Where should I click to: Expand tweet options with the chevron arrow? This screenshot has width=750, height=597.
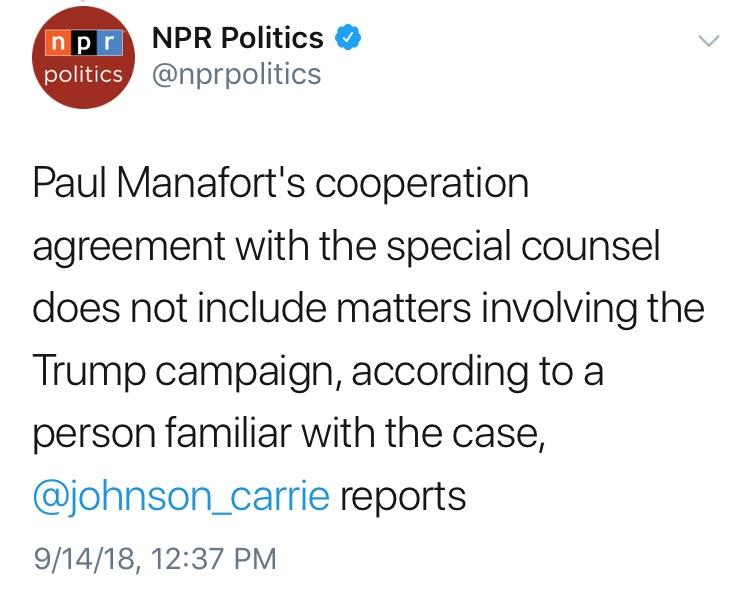point(708,40)
